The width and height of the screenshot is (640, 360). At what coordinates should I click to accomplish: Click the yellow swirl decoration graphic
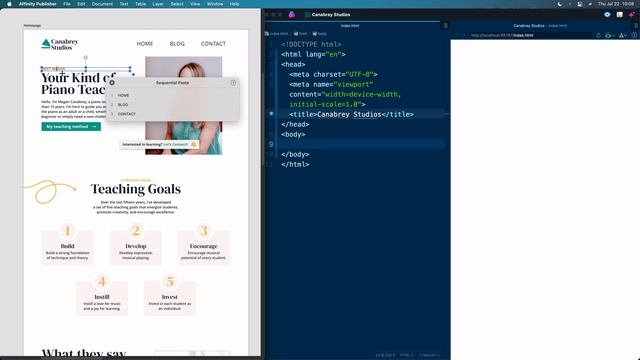tap(50, 191)
